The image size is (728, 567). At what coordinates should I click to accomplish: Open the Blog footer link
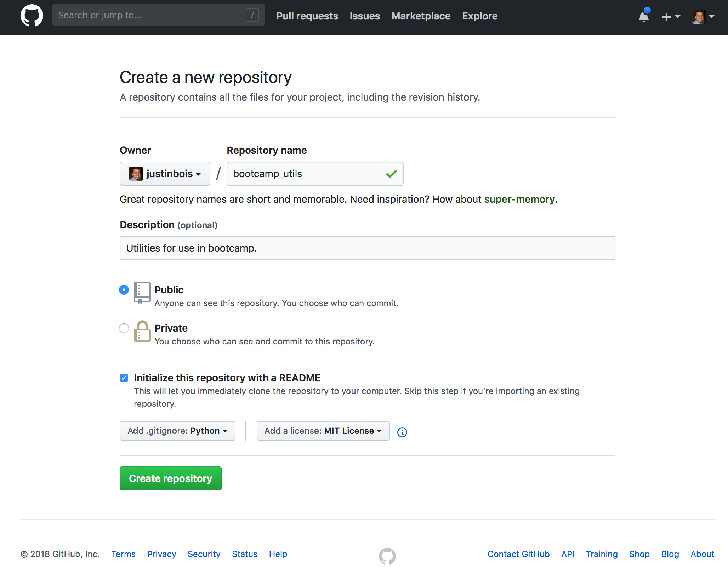point(670,554)
